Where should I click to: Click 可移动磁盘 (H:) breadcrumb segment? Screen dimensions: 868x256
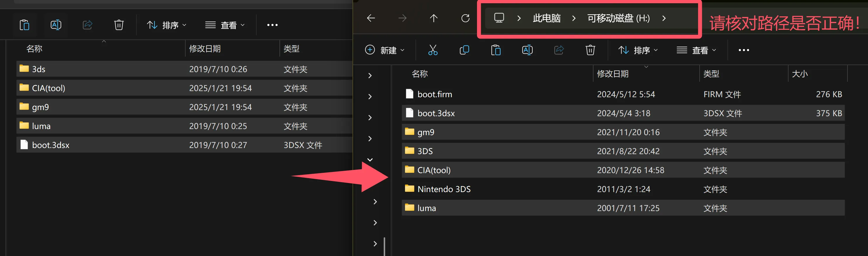click(x=618, y=18)
